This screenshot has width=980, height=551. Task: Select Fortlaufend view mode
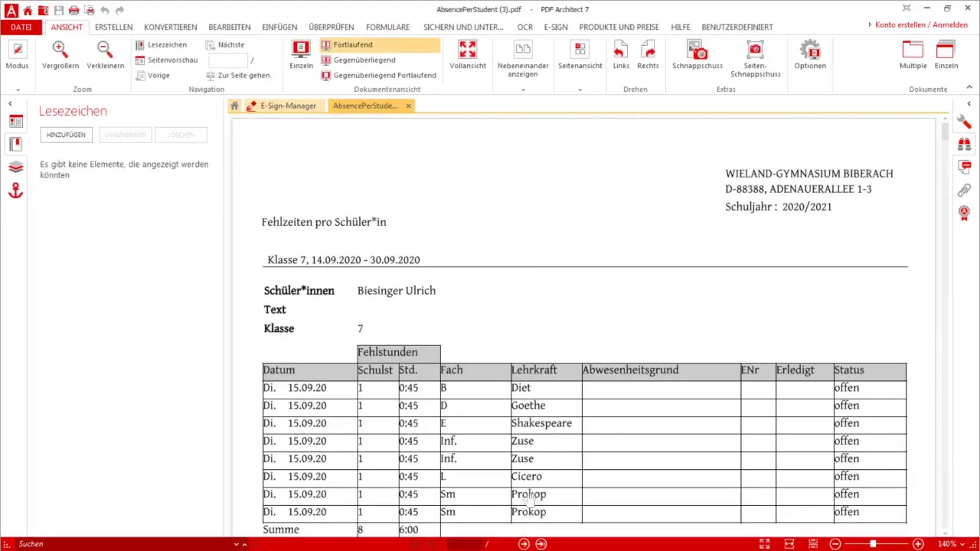point(380,45)
